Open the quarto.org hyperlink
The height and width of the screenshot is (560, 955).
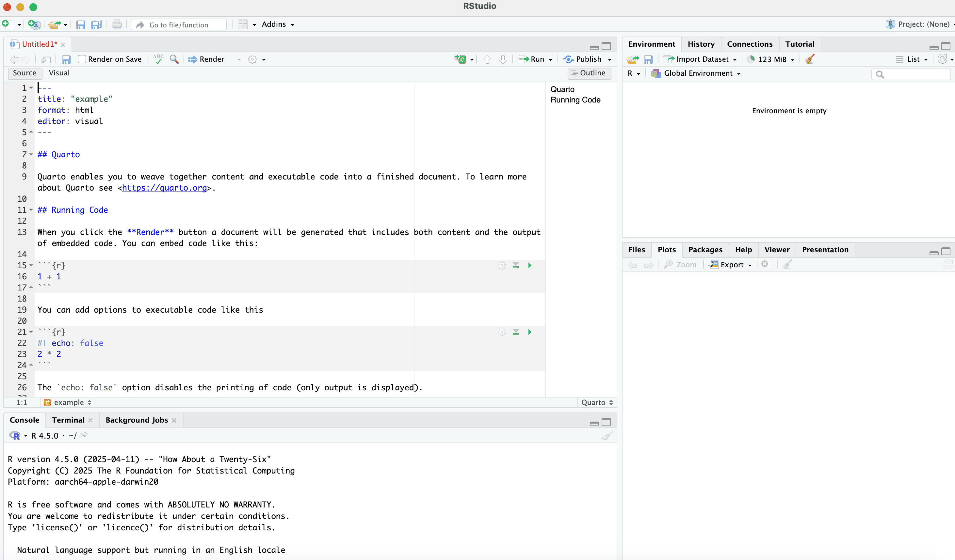pyautogui.click(x=164, y=188)
